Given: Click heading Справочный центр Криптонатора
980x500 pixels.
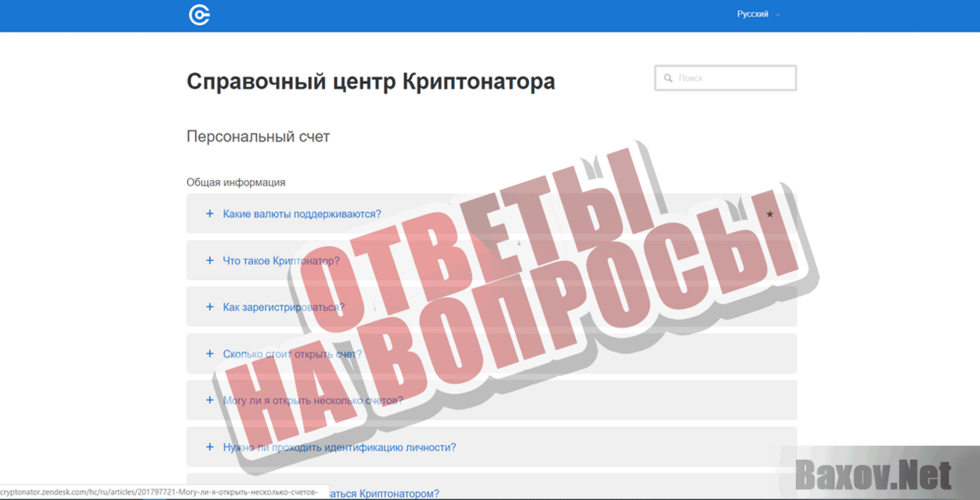Looking at the screenshot, I should 371,82.
